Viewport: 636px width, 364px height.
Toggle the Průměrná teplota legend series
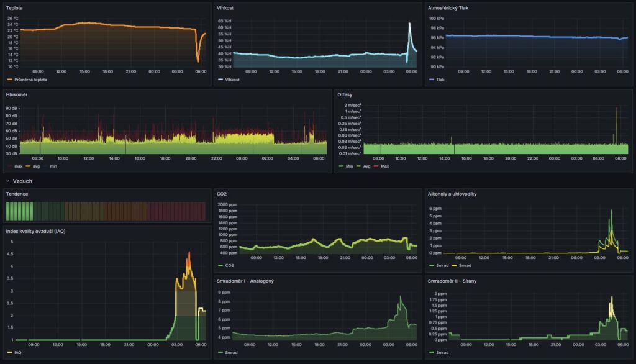31,80
